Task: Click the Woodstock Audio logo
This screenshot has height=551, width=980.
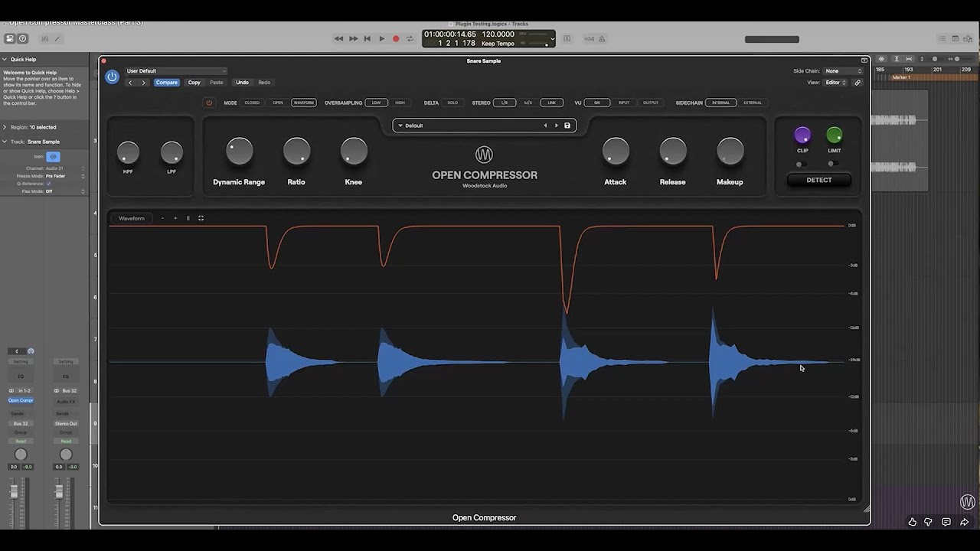Action: 484,155
